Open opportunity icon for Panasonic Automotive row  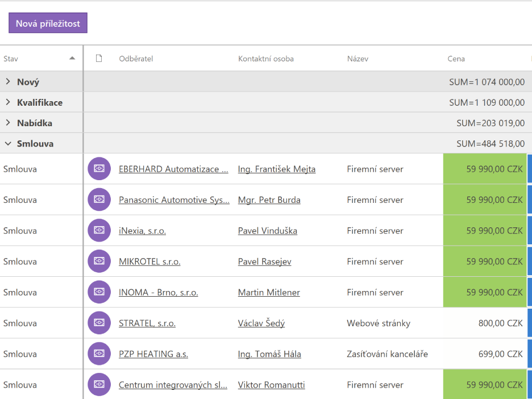pos(99,199)
